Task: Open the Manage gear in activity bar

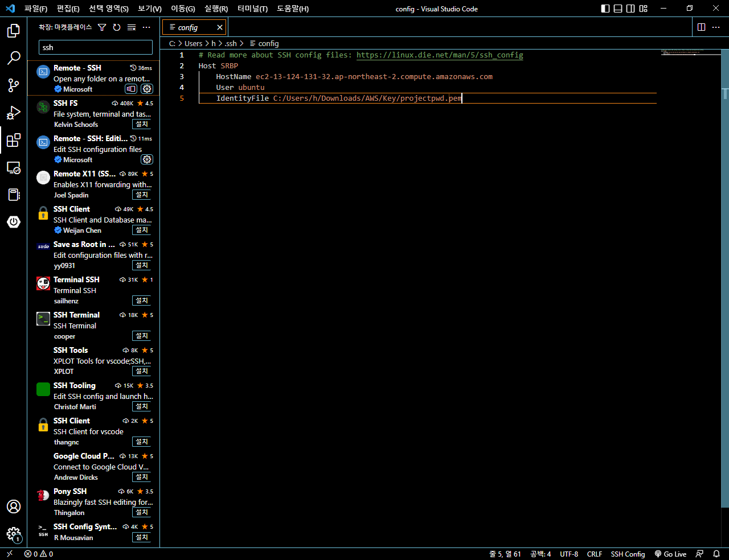Action: click(14, 534)
